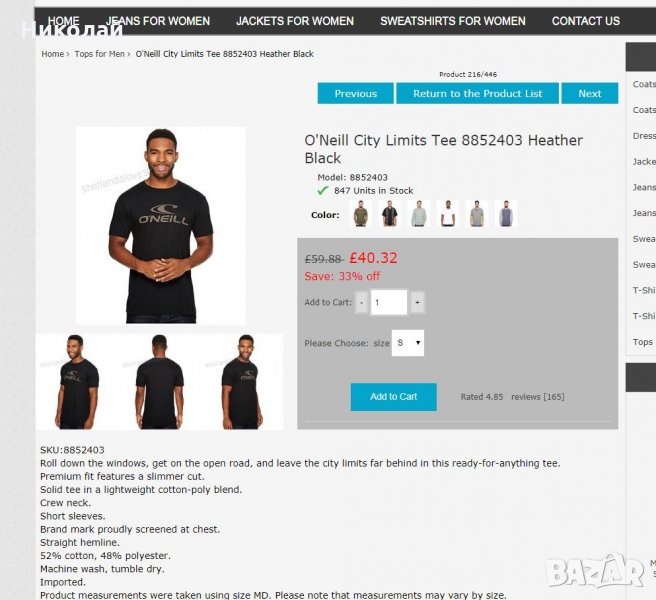Decrease quantity with the minus button
656x600 pixels.
[x=362, y=302]
